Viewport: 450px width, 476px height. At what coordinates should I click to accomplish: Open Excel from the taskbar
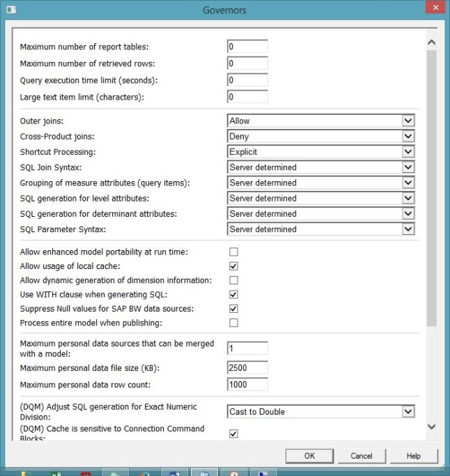click(54, 473)
